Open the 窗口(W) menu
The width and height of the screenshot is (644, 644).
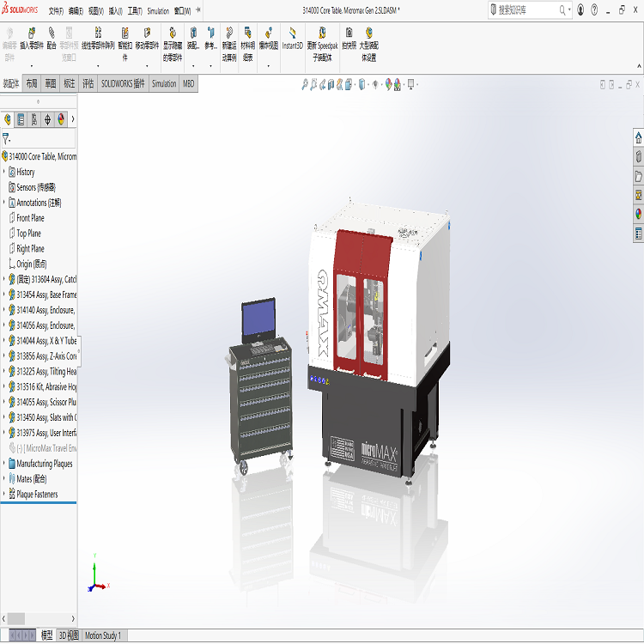(182, 11)
